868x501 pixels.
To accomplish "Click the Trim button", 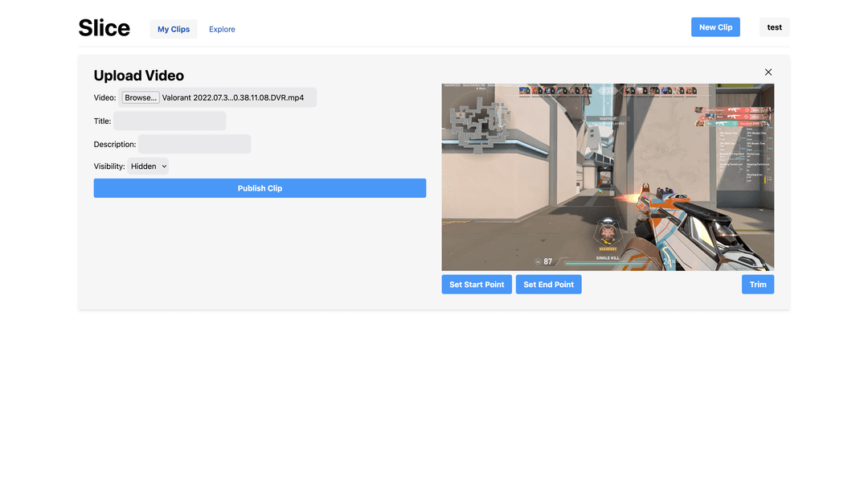I will click(x=758, y=285).
